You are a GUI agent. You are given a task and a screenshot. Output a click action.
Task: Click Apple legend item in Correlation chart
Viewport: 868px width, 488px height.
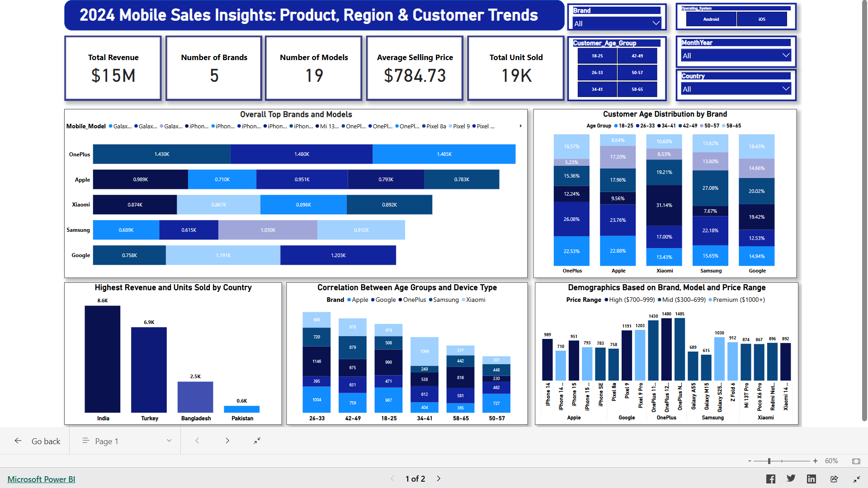click(x=358, y=300)
